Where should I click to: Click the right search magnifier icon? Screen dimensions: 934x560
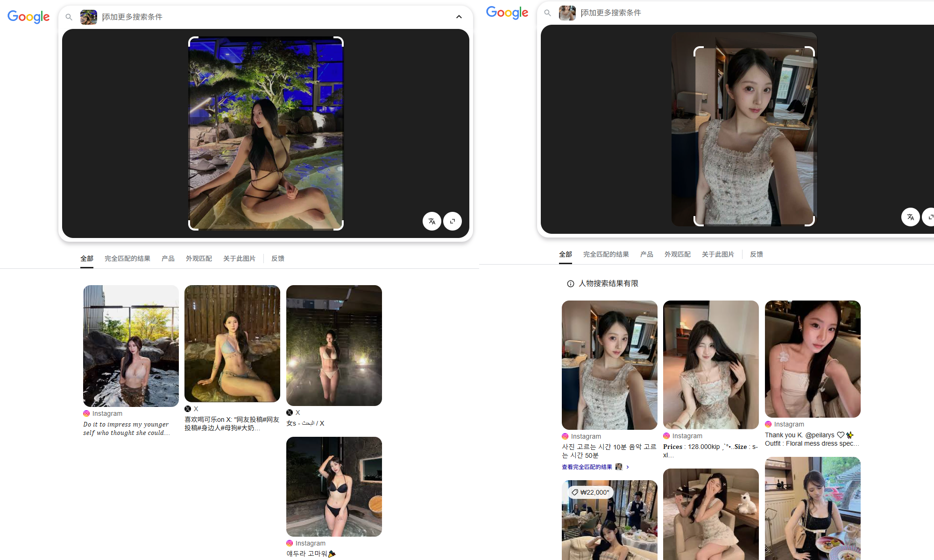(547, 13)
